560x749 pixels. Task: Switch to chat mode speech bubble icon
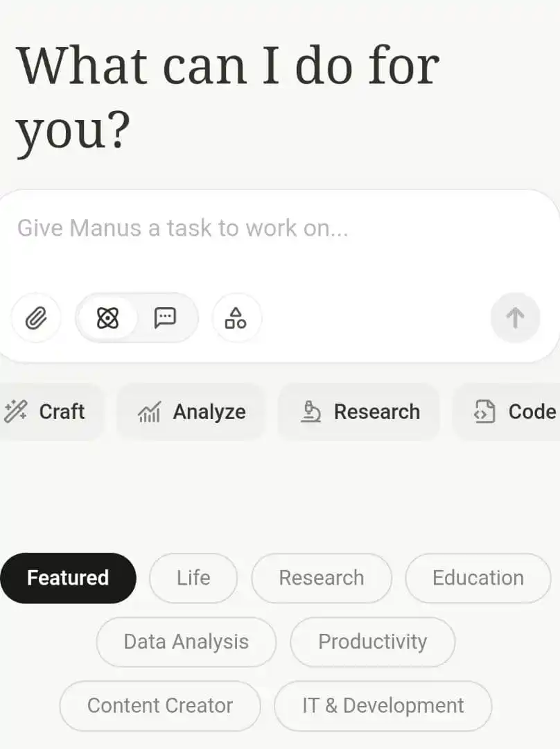pos(165,318)
